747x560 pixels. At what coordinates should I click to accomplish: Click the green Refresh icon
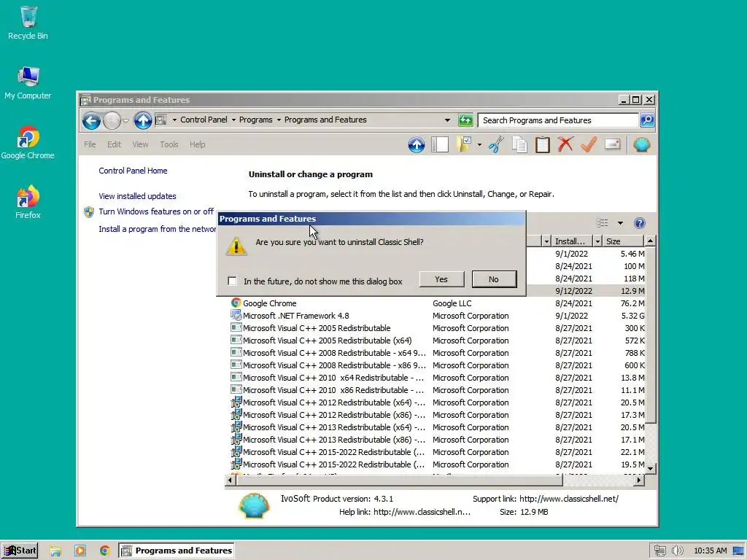(x=465, y=120)
